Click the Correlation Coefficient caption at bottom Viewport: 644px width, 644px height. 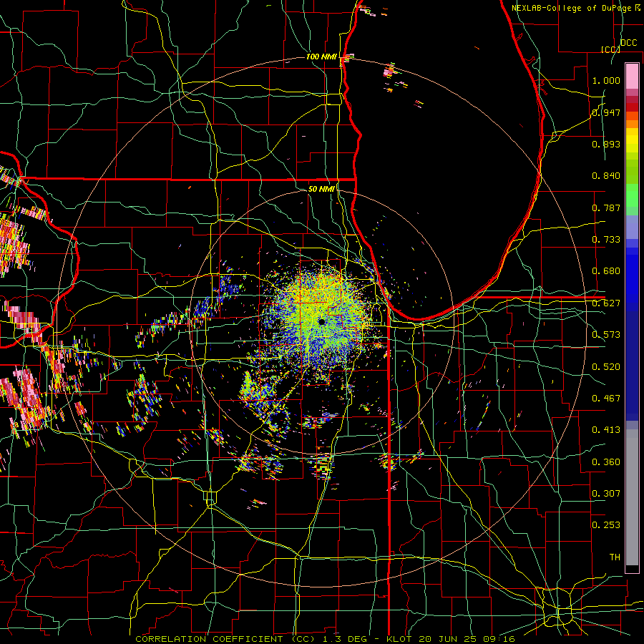(325, 639)
